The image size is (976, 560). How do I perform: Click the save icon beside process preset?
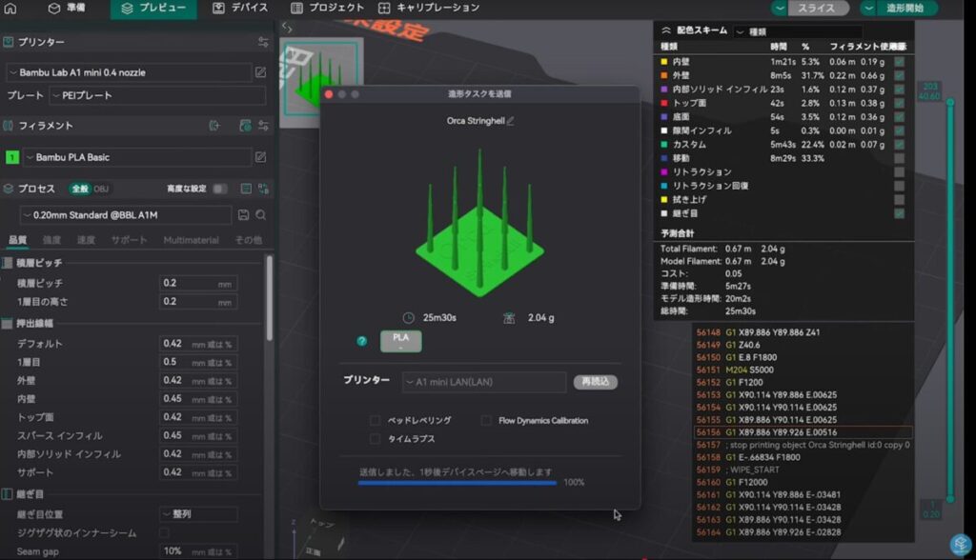point(244,215)
